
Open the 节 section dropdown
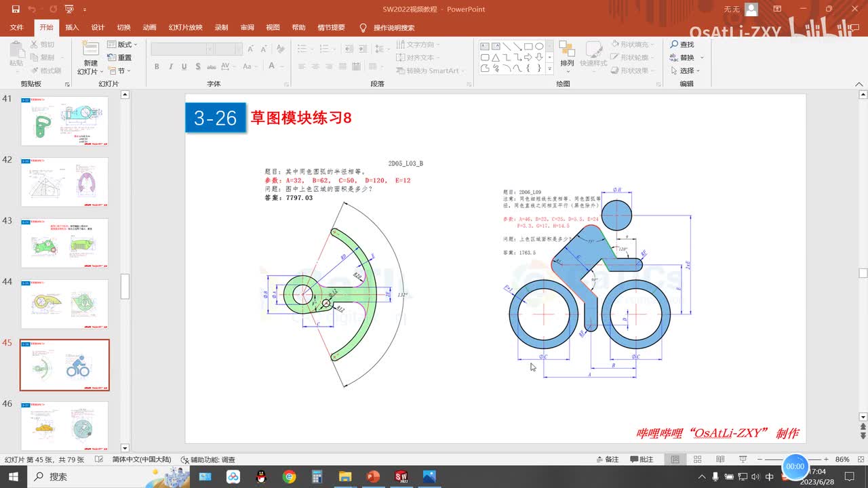click(119, 70)
